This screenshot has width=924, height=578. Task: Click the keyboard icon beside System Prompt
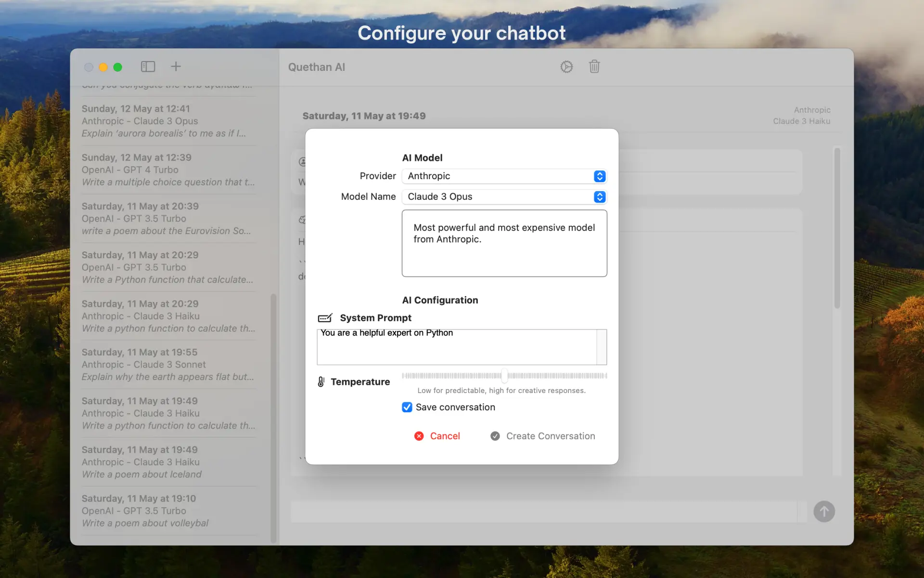[325, 318]
